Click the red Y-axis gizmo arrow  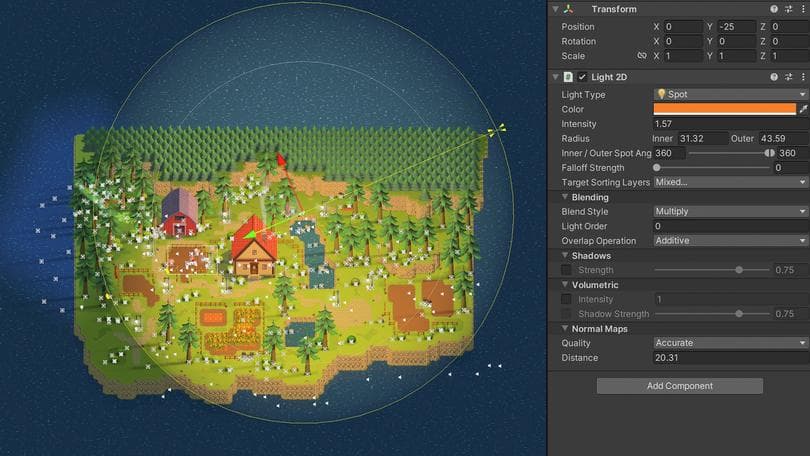pyautogui.click(x=281, y=160)
